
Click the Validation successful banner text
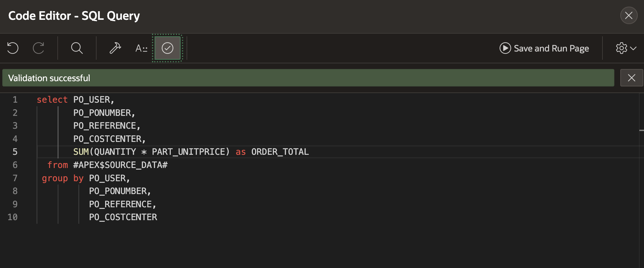tap(49, 78)
